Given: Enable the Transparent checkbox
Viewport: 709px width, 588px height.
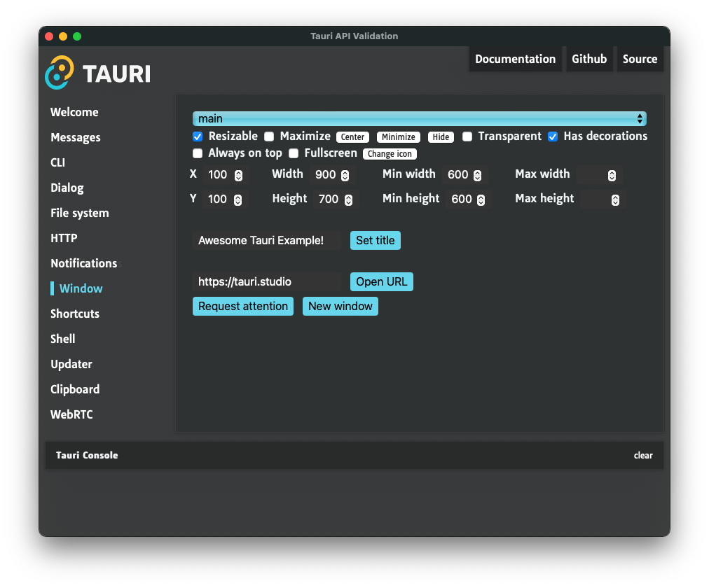Looking at the screenshot, I should [467, 136].
